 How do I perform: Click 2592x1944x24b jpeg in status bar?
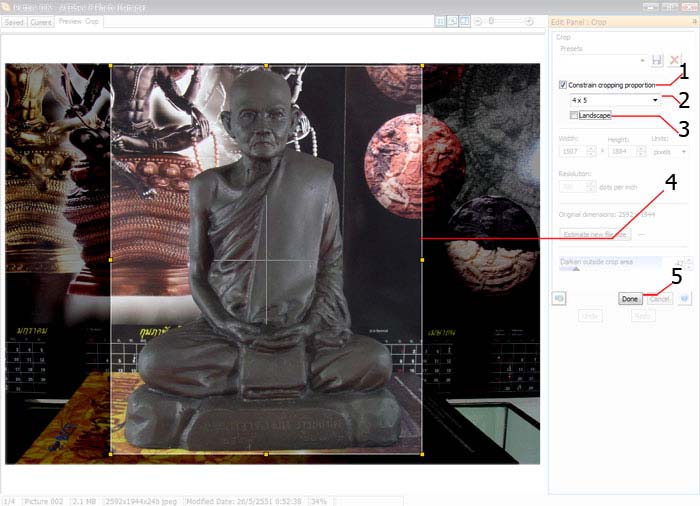[x=141, y=502]
